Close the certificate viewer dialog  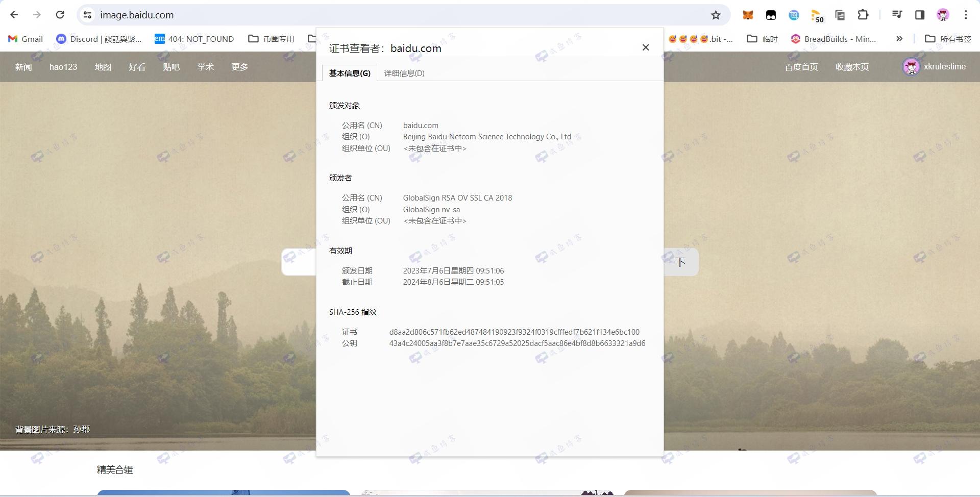pos(646,47)
